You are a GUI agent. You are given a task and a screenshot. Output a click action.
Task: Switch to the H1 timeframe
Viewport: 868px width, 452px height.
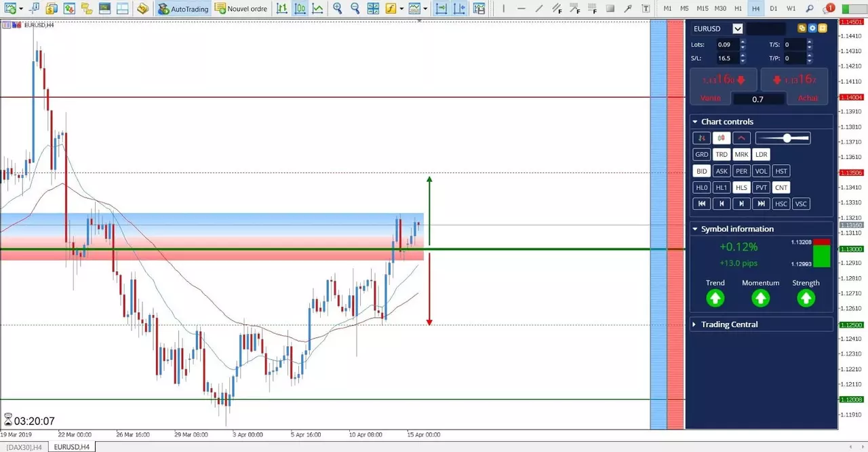[x=738, y=9]
